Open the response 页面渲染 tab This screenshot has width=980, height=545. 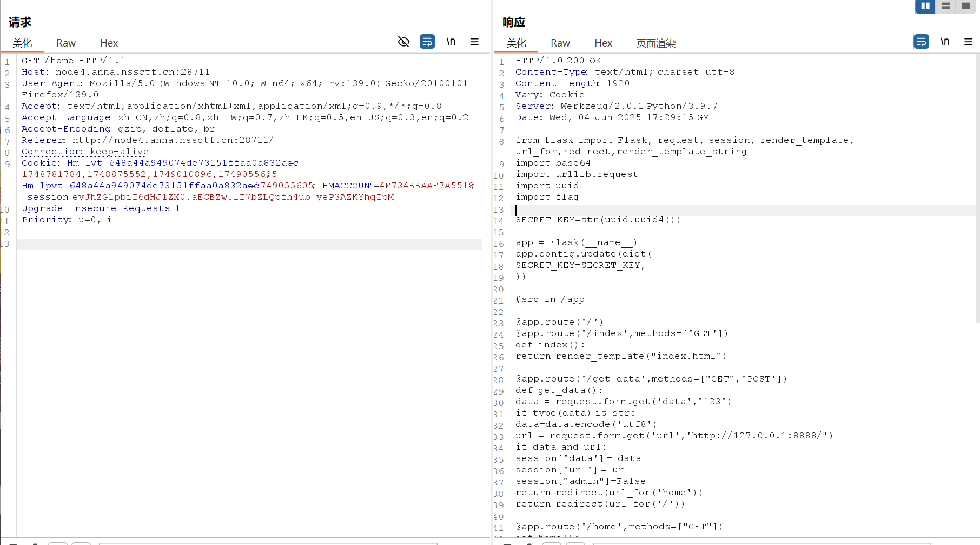pos(656,43)
